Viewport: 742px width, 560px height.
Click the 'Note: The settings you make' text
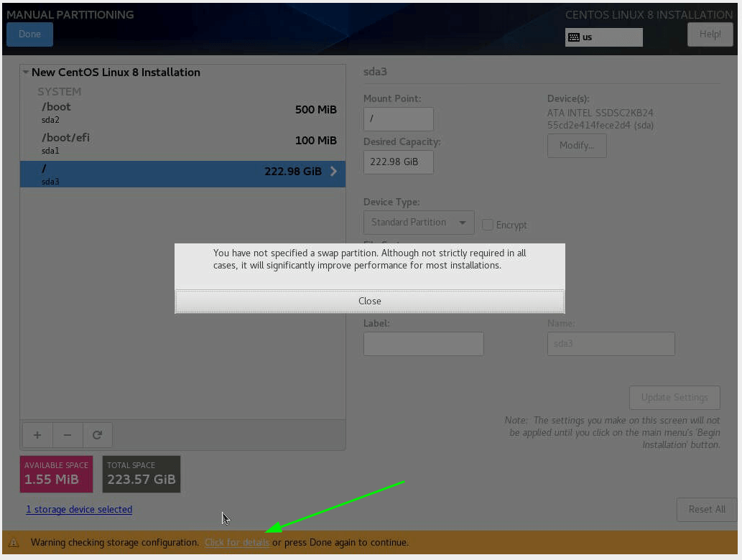point(612,432)
